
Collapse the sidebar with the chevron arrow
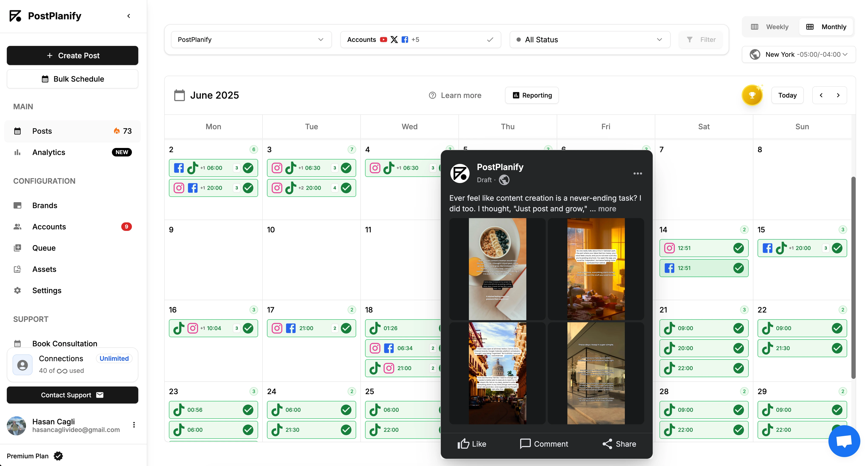point(129,16)
